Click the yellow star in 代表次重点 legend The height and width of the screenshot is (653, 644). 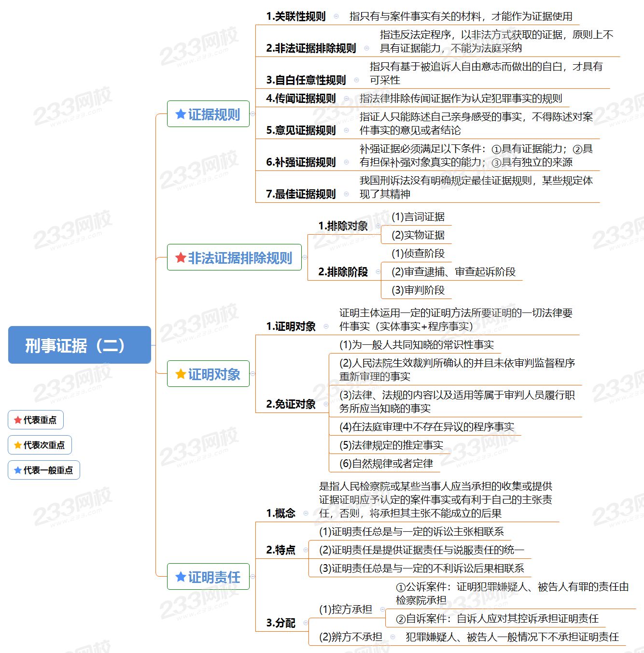point(18,445)
